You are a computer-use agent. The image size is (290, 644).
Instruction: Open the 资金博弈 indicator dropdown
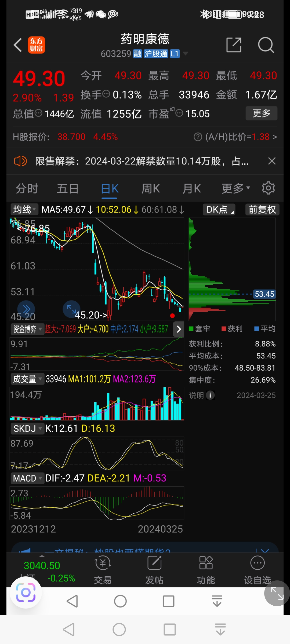[27, 329]
